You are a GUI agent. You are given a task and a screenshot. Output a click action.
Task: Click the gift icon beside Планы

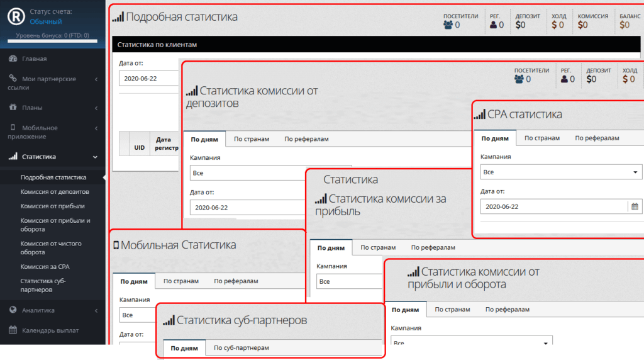pos(13,107)
